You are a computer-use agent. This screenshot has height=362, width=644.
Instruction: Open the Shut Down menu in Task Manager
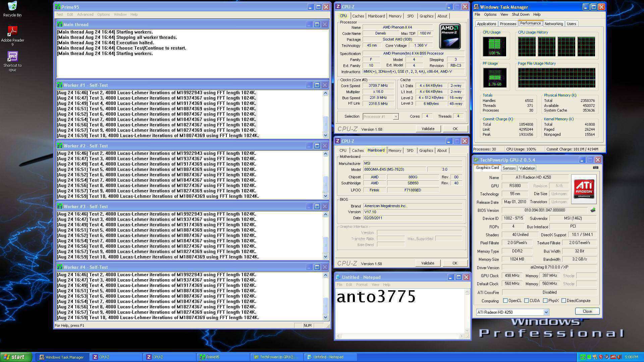tap(521, 14)
